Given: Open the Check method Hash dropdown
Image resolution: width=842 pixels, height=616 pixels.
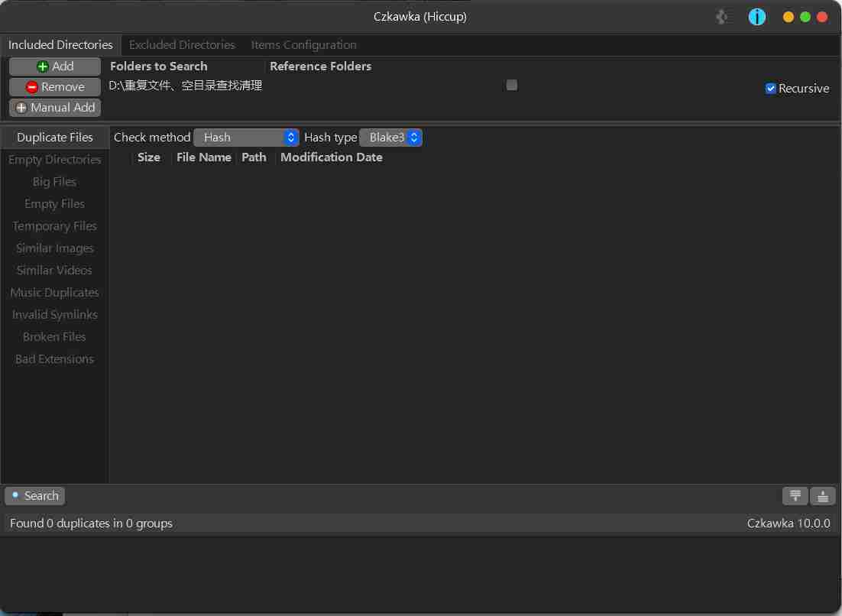Looking at the screenshot, I should tap(245, 138).
